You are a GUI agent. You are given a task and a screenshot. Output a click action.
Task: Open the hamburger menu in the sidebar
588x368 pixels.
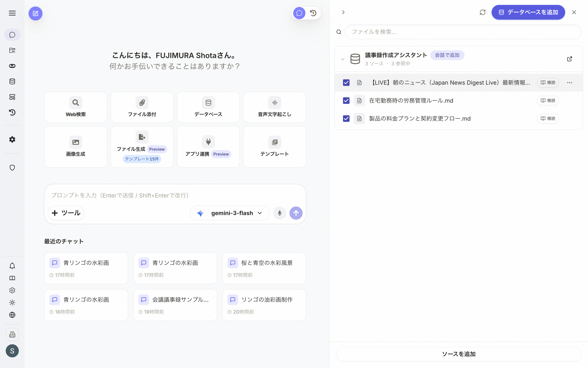click(12, 13)
